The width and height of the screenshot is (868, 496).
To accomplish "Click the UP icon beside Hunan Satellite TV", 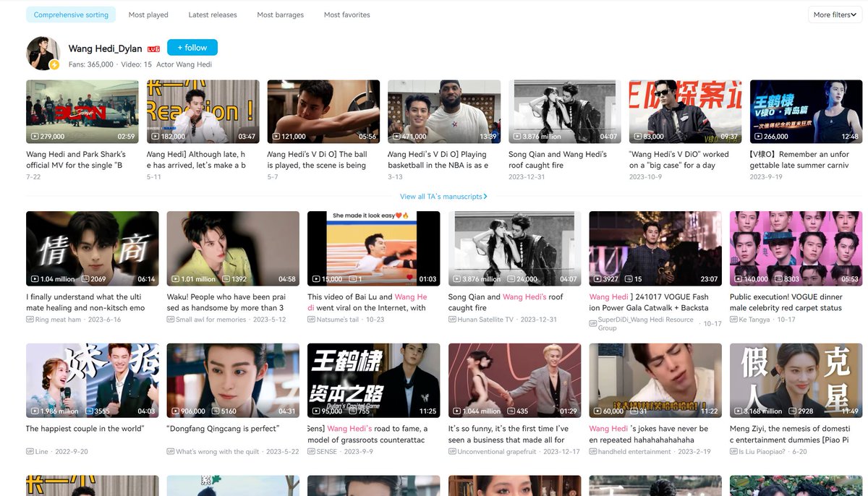I will 451,319.
